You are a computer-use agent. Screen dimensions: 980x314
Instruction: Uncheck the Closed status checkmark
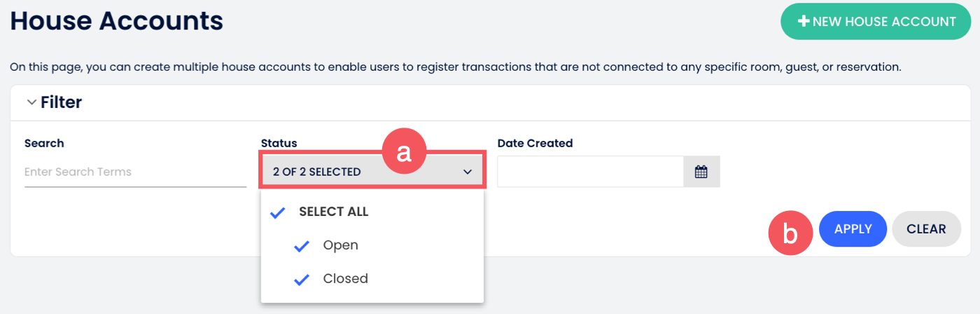302,280
